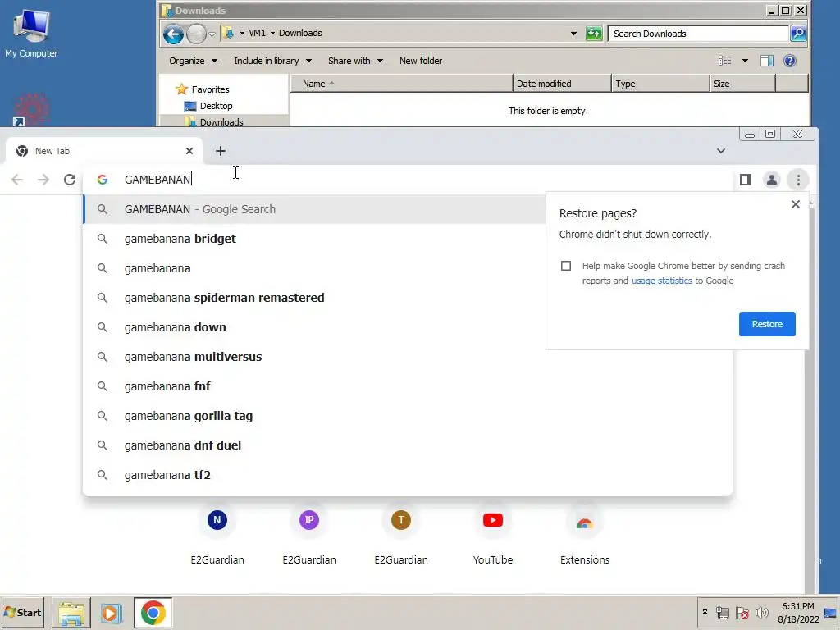Open the Organize menu

[x=193, y=61]
